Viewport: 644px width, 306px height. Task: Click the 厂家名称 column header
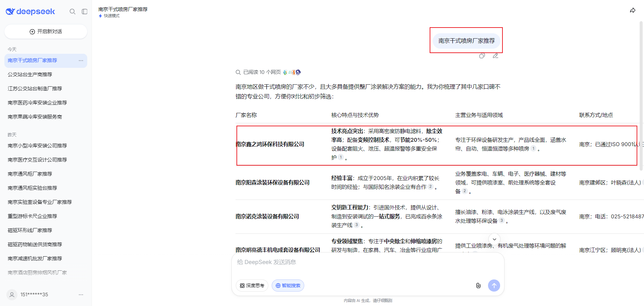[246, 115]
